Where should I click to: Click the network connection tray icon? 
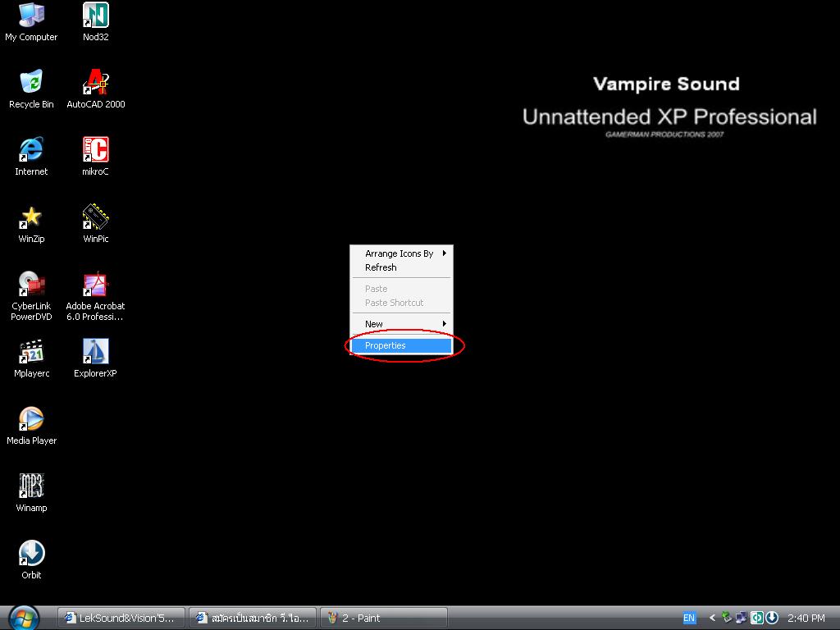742,618
